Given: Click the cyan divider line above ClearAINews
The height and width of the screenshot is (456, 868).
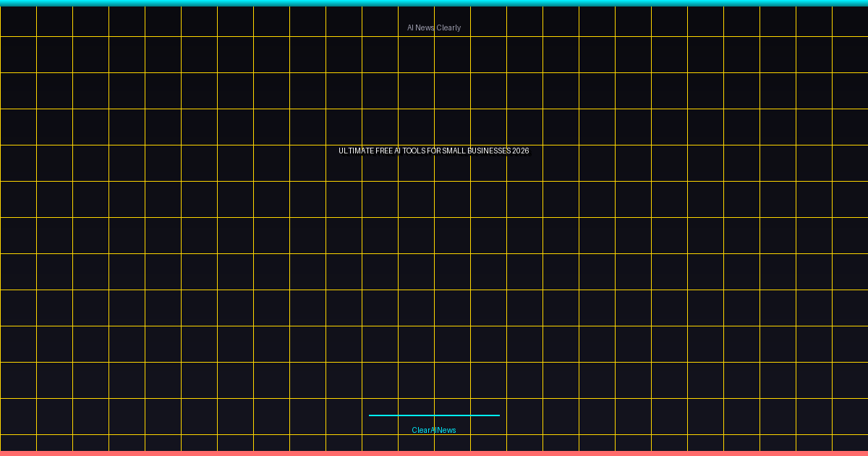Looking at the screenshot, I should pos(434,415).
